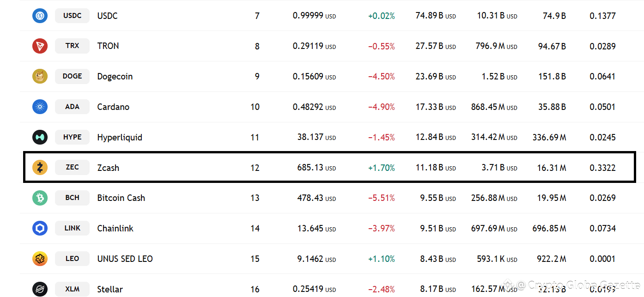
Task: Select the Zcash logo icon
Action: point(40,167)
